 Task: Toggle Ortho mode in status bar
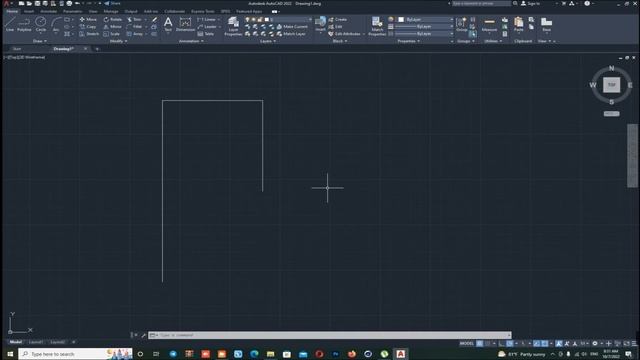502,344
